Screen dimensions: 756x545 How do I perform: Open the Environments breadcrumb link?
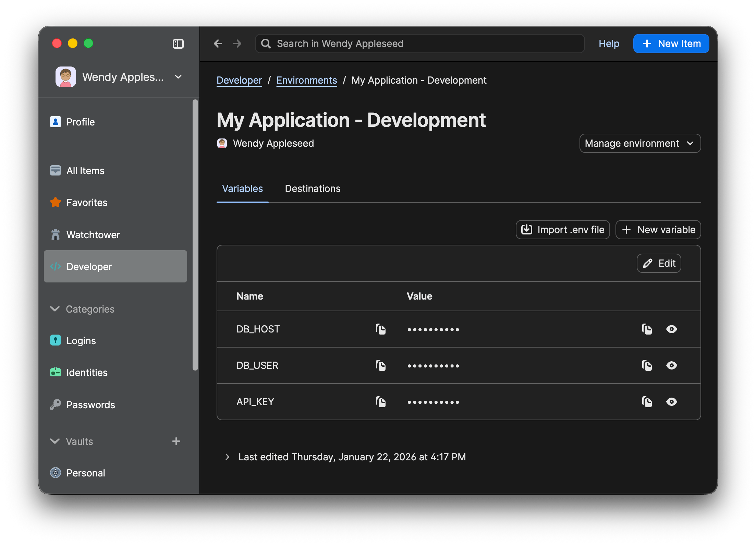tap(306, 80)
